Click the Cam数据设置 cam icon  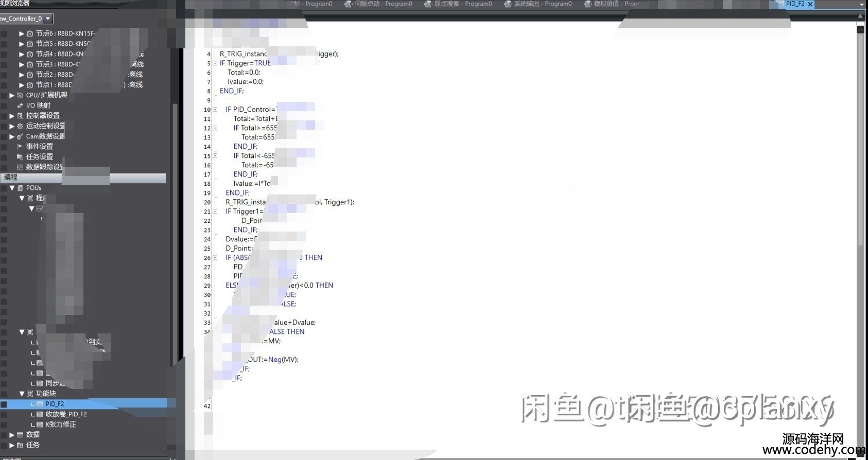pyautogui.click(x=20, y=136)
